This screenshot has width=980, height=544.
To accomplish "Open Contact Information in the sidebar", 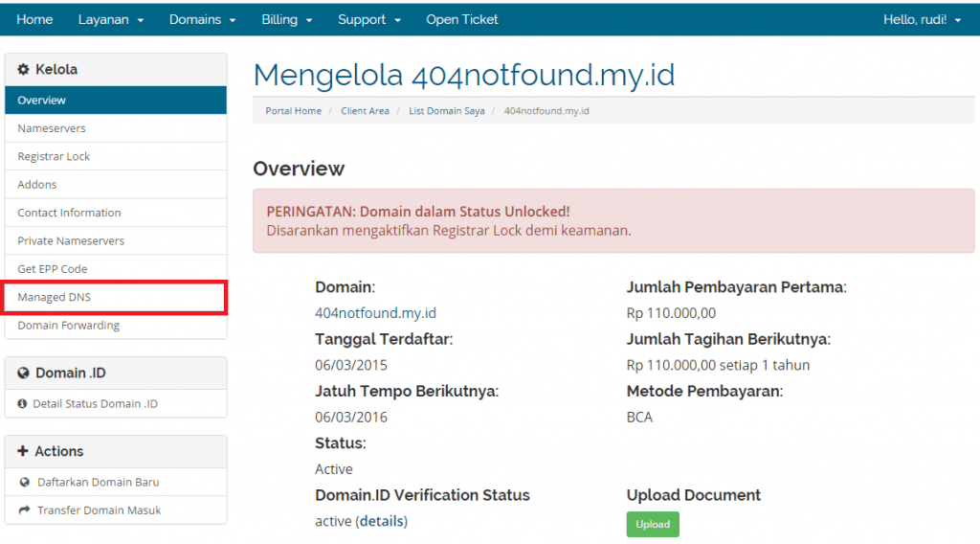I will [116, 213].
